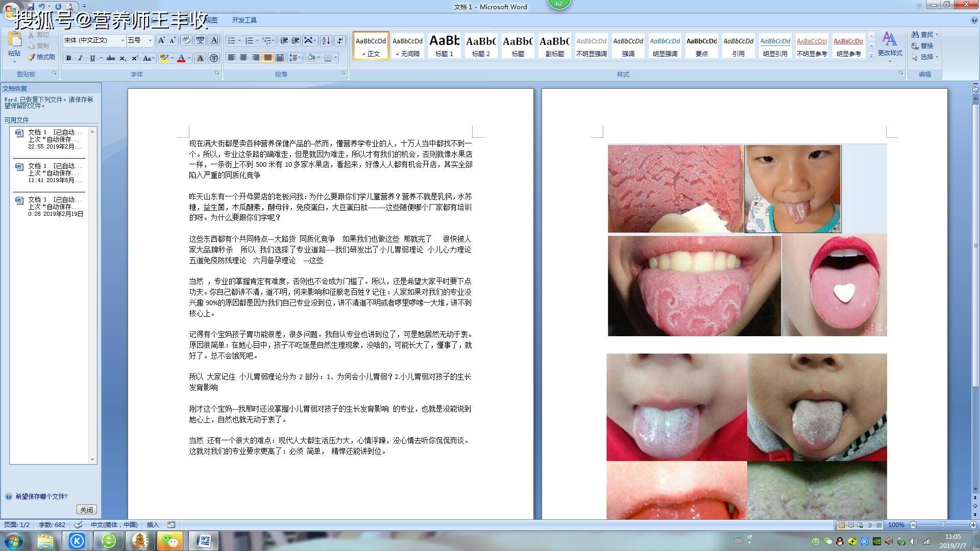Click the Copy (复制) button
The height and width of the screenshot is (551, 980).
(x=39, y=46)
